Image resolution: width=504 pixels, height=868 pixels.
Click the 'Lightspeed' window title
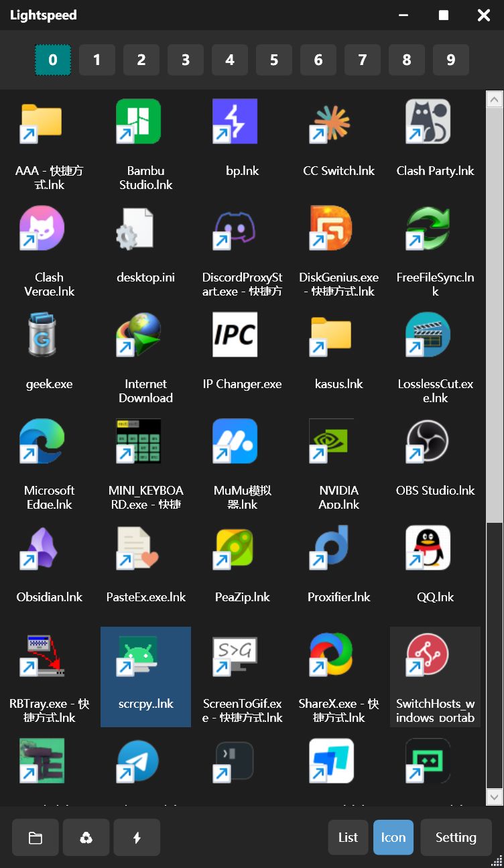[x=44, y=15]
